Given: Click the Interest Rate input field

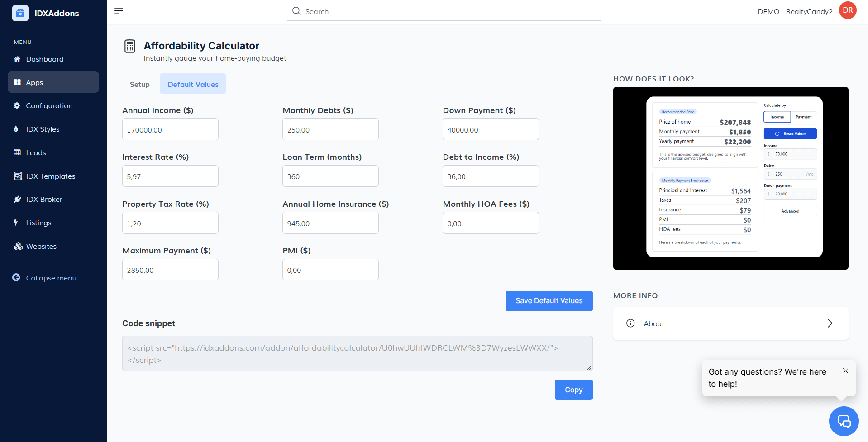Looking at the screenshot, I should tap(170, 176).
